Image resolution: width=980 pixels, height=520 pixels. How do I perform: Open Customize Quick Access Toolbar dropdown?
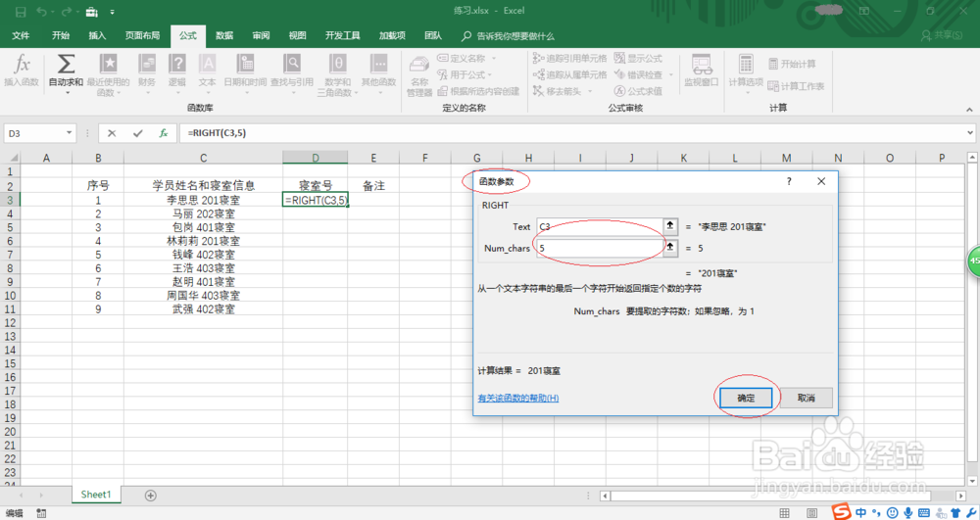point(112,12)
